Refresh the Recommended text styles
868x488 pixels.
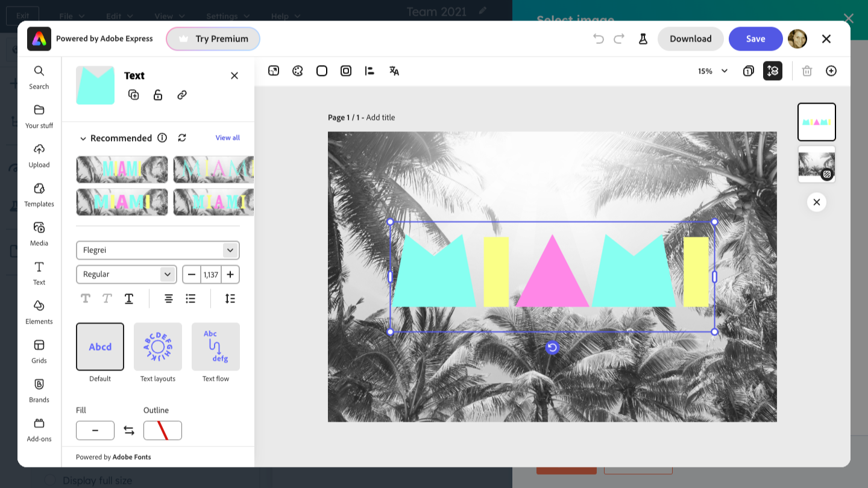(x=182, y=138)
